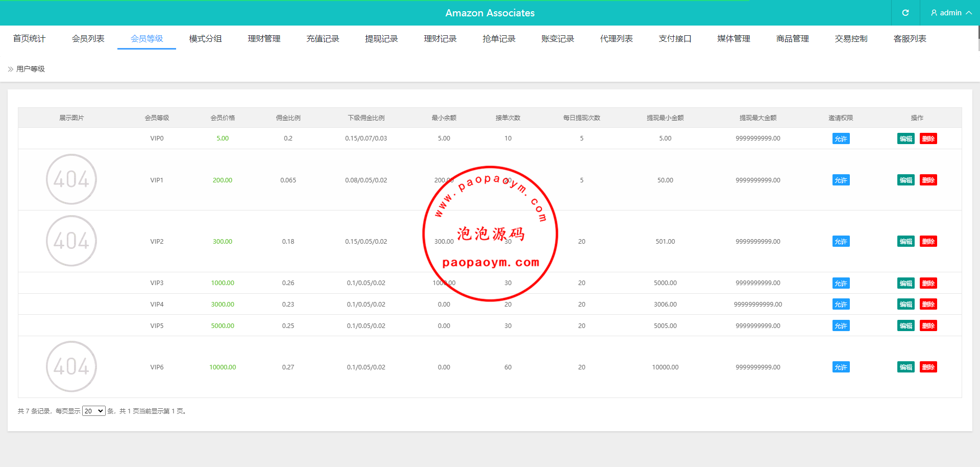Viewport: 980px width, 467px height.
Task: Edit the VIP5 level row
Action: click(905, 325)
